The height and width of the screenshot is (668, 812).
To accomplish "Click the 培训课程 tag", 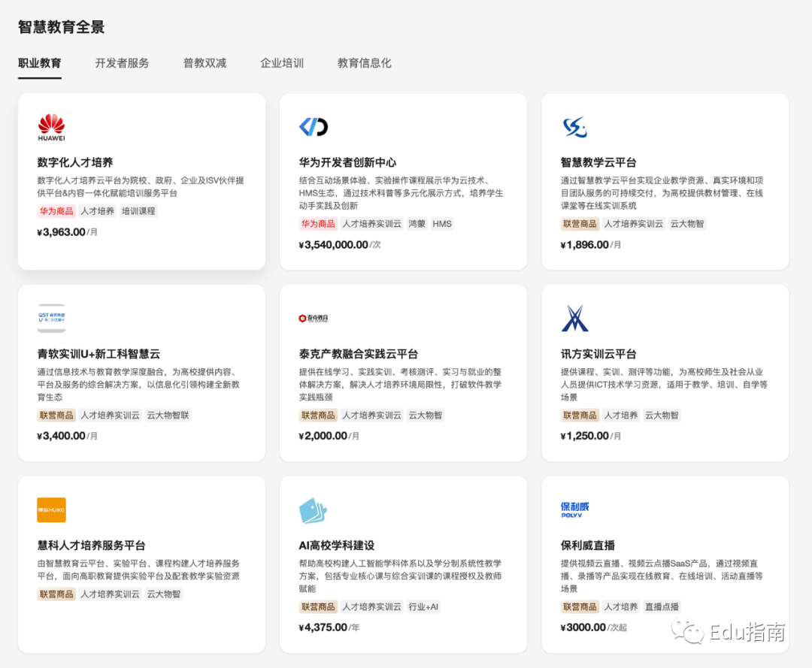I will [x=138, y=211].
